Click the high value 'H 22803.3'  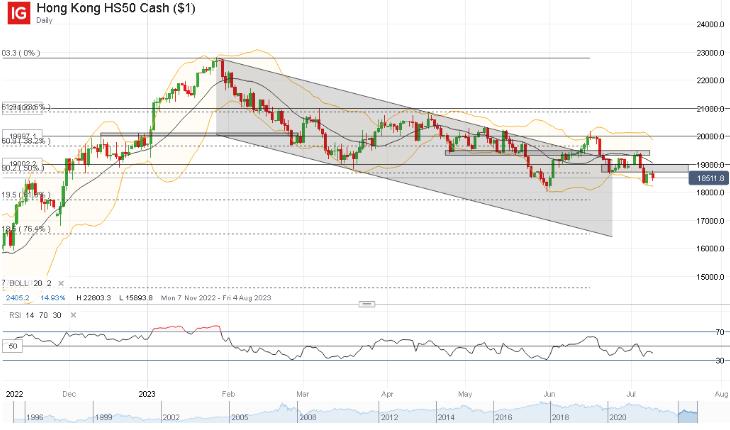[94, 298]
